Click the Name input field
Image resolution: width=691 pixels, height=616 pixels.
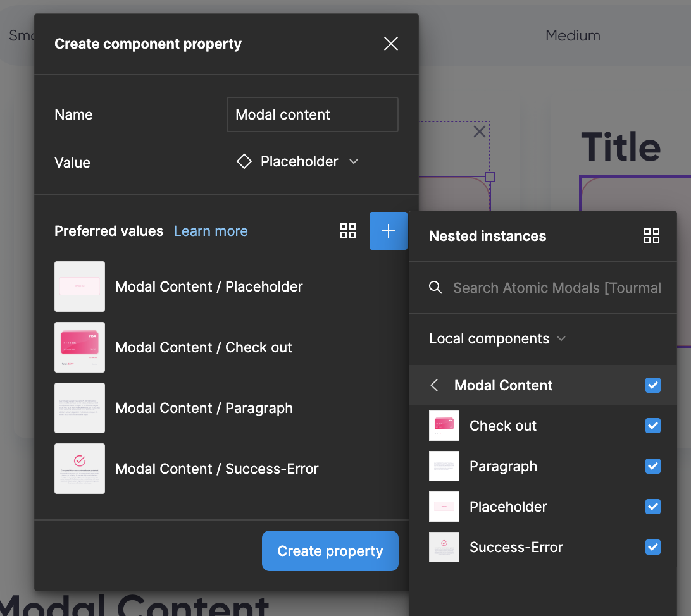click(312, 114)
